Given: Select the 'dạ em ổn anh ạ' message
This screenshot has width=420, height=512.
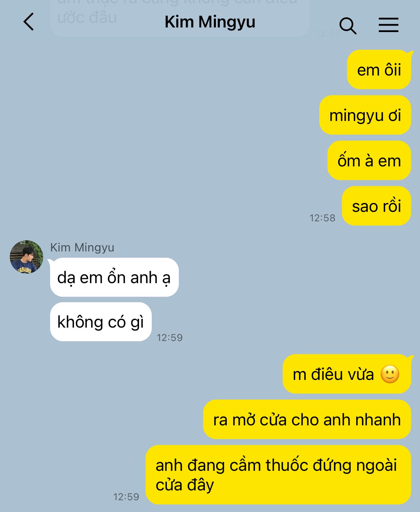Looking at the screenshot, I should click(114, 277).
